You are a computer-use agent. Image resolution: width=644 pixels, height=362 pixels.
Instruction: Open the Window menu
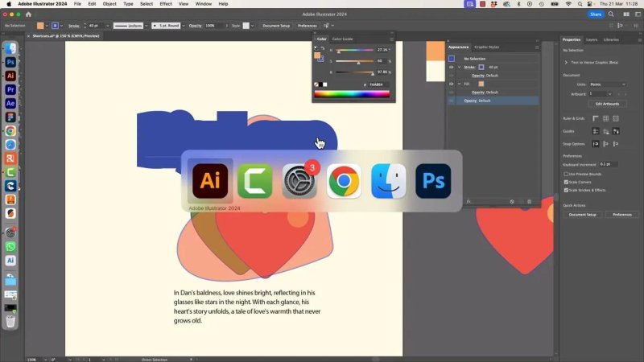pos(204,4)
